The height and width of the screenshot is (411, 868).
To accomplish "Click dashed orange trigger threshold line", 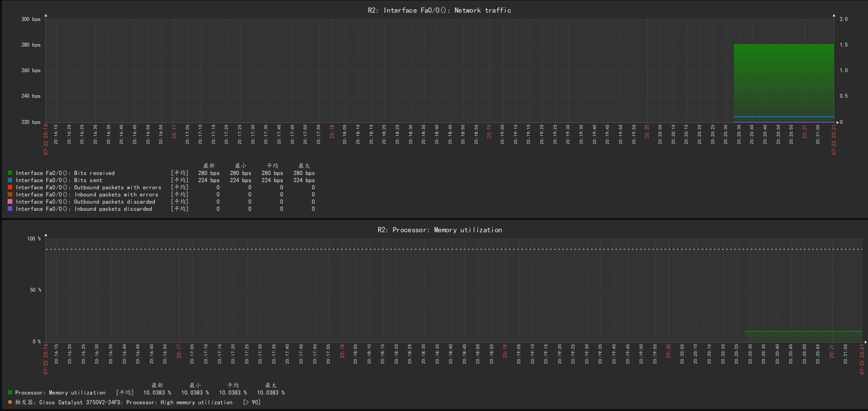I will tap(454, 249).
